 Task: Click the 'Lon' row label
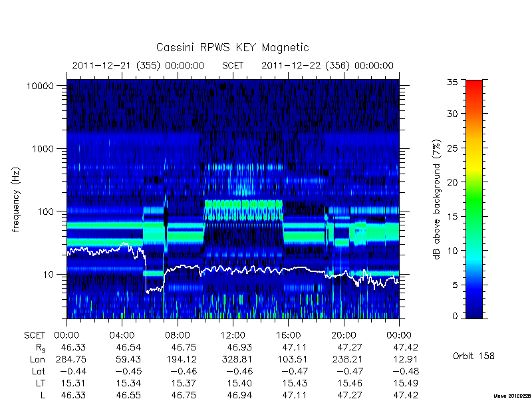[x=37, y=360]
